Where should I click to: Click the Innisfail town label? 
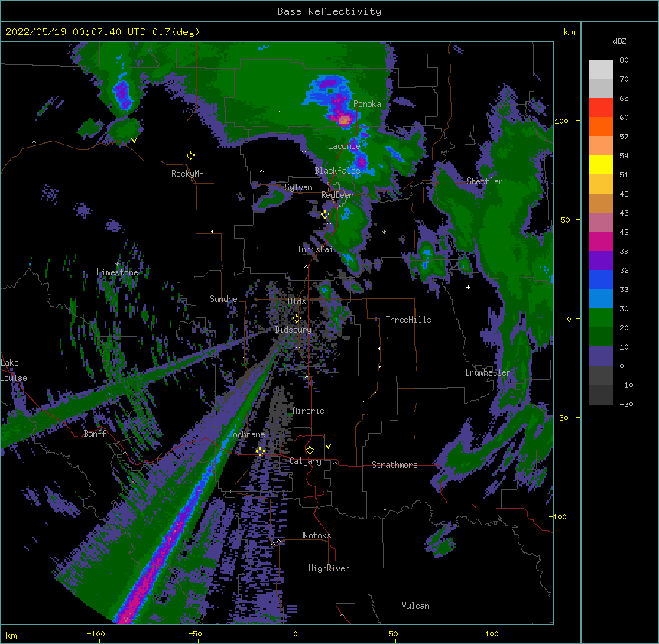(317, 249)
